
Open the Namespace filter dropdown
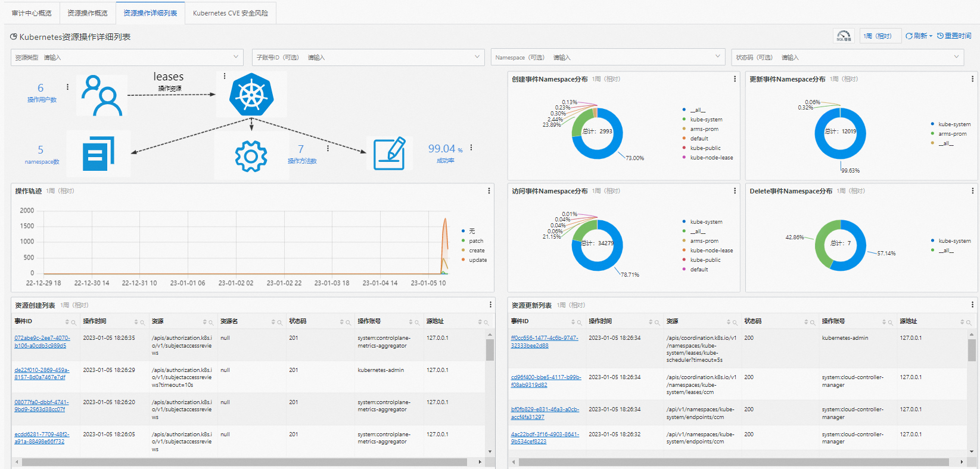[608, 57]
